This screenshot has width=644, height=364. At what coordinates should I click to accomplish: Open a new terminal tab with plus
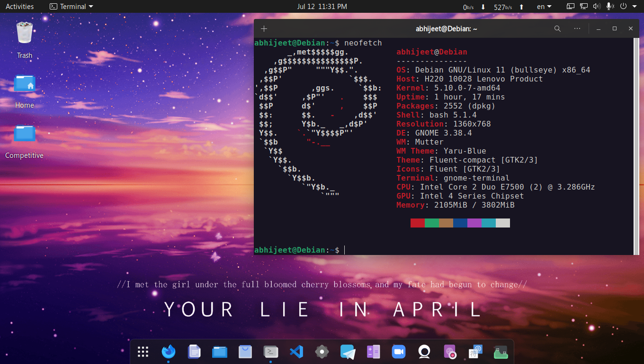click(x=264, y=28)
